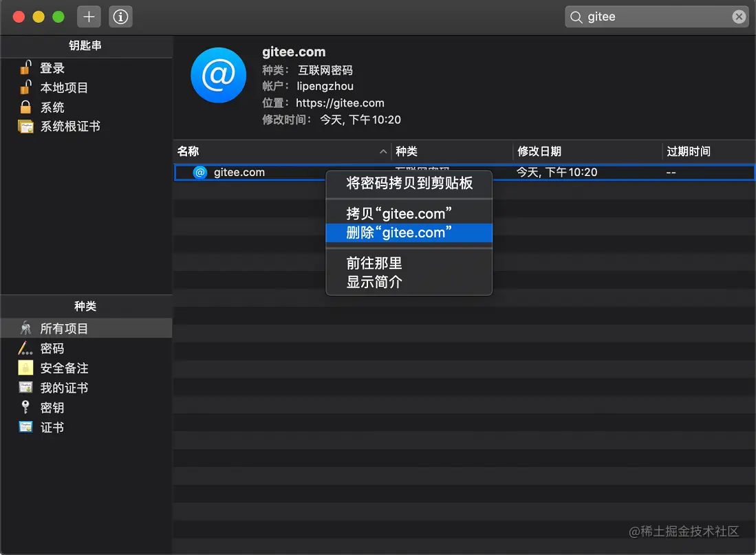Viewport: 756px width, 555px height.
Task: Select the 所有项目 category
Action: [x=86, y=328]
